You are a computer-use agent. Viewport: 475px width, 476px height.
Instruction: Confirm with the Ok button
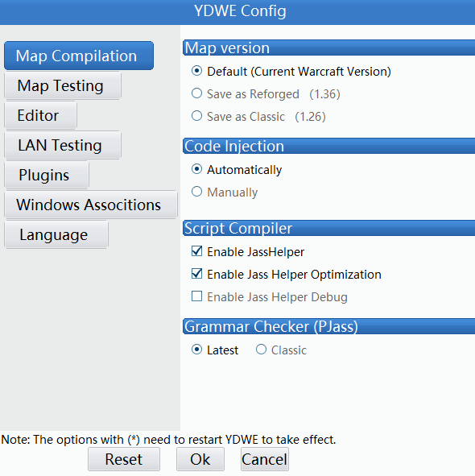coord(200,459)
